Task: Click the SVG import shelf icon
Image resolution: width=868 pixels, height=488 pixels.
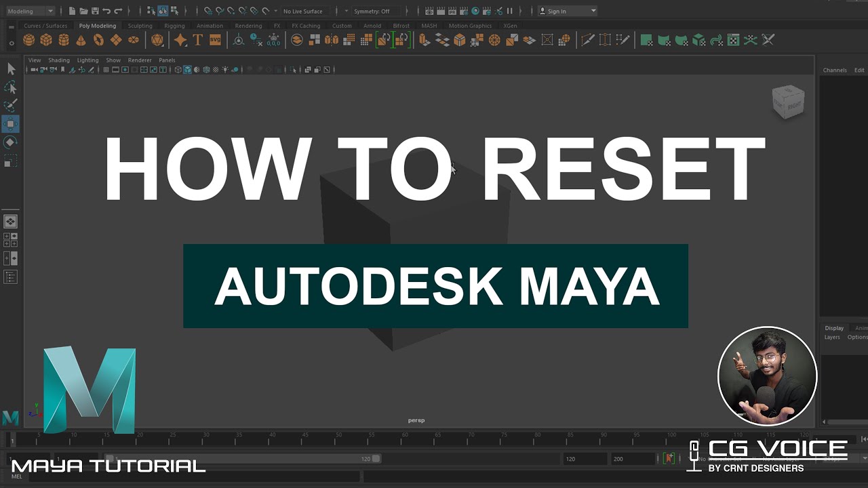Action: (215, 41)
